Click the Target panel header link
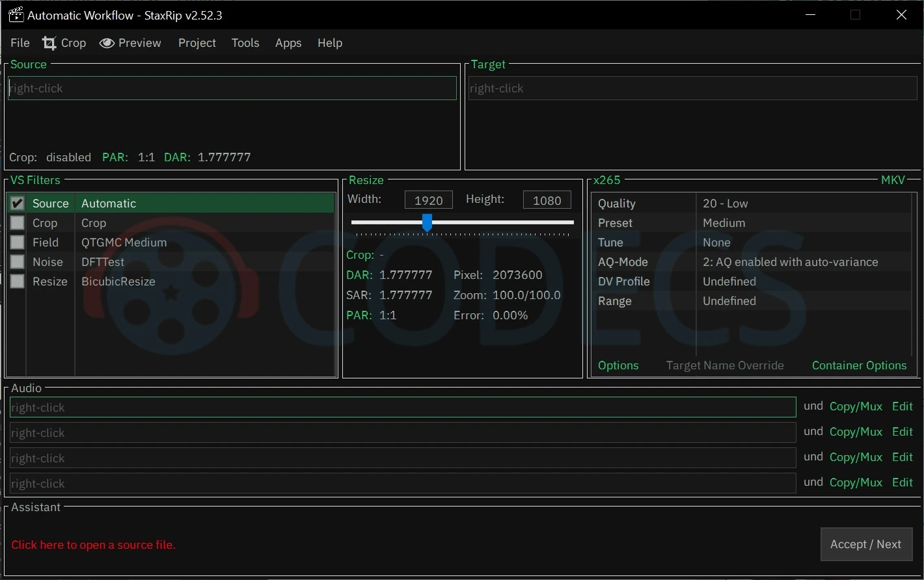The image size is (924, 580). [488, 64]
